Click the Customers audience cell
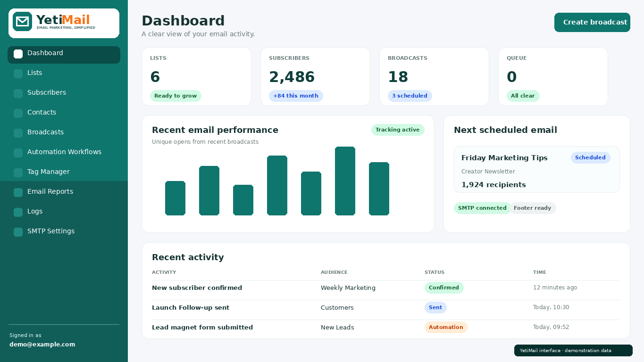The width and height of the screenshot is (644, 362). click(x=337, y=307)
